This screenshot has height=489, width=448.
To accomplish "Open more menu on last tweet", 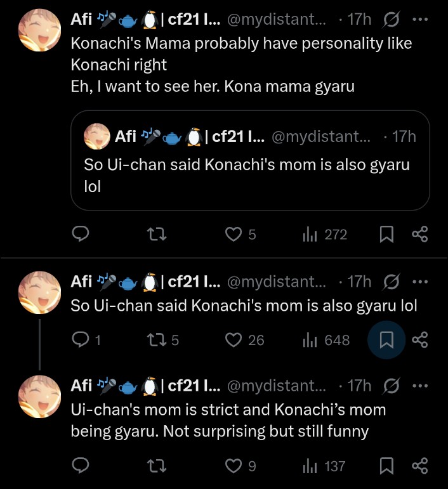I will pos(419,385).
